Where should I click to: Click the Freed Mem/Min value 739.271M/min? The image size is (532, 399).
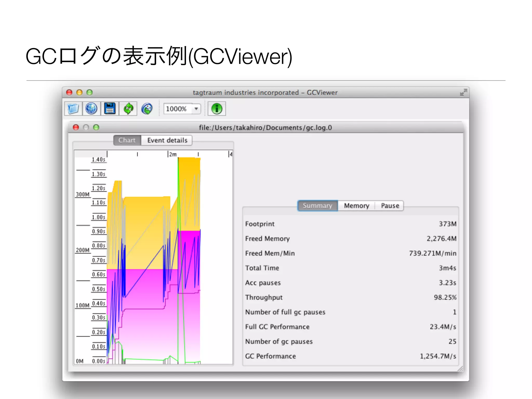tap(433, 253)
